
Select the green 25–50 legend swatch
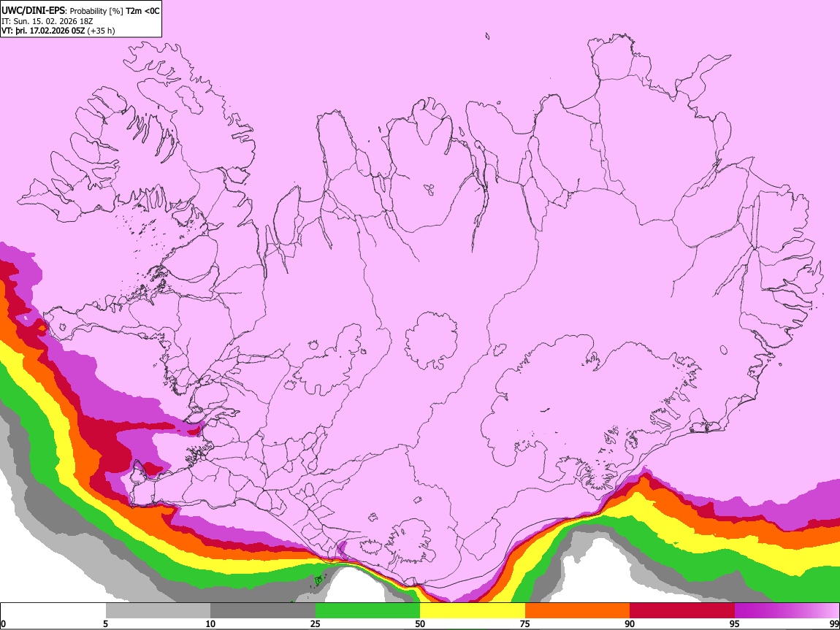pyautogui.click(x=367, y=611)
